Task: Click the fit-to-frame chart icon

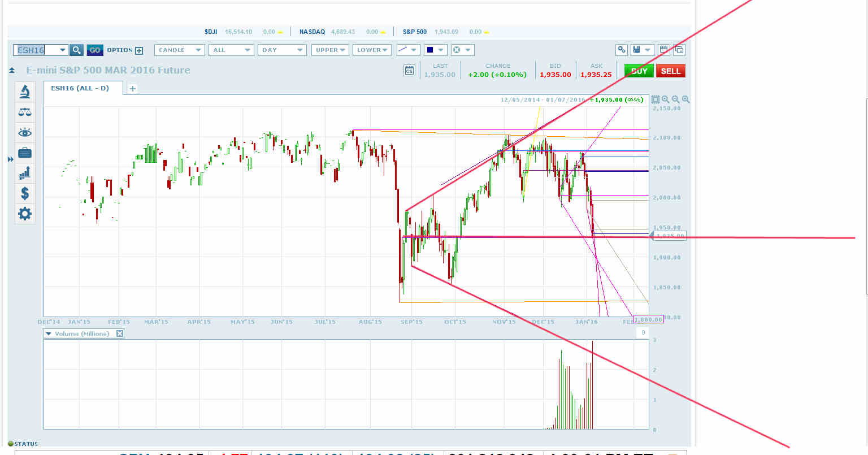Action: [656, 99]
